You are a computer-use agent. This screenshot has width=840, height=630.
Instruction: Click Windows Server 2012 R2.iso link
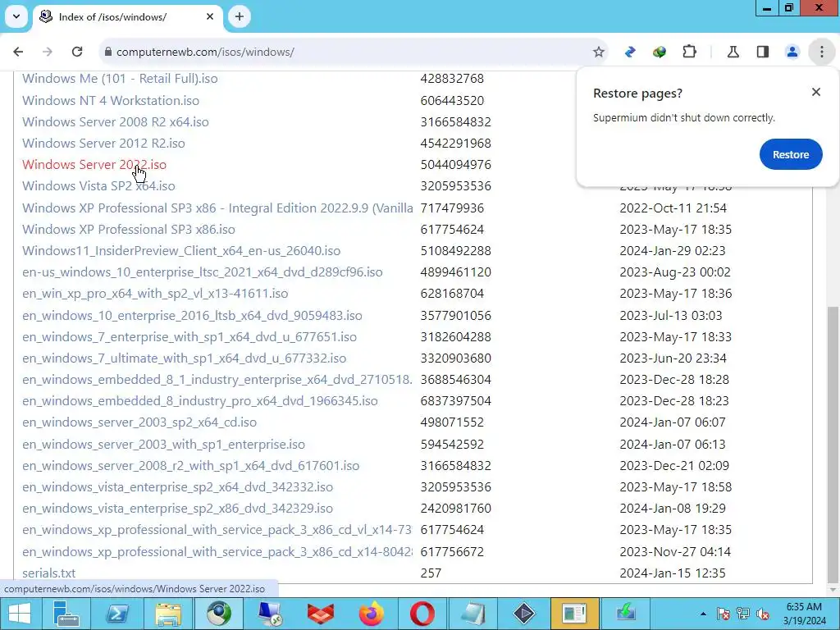click(x=103, y=143)
